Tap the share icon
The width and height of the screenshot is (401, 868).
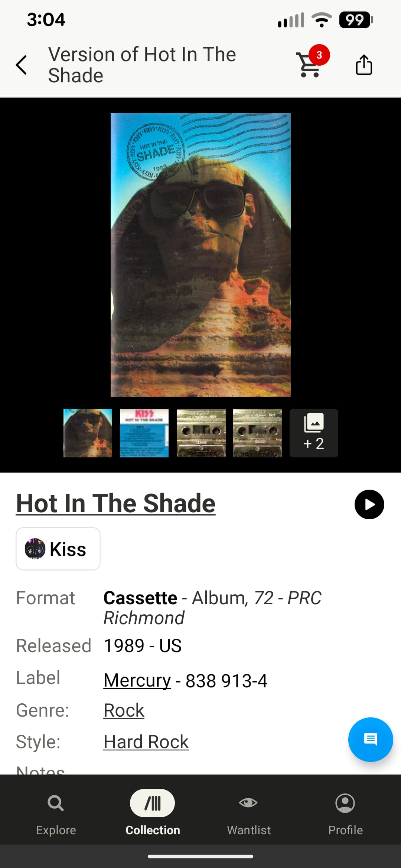[x=364, y=65]
